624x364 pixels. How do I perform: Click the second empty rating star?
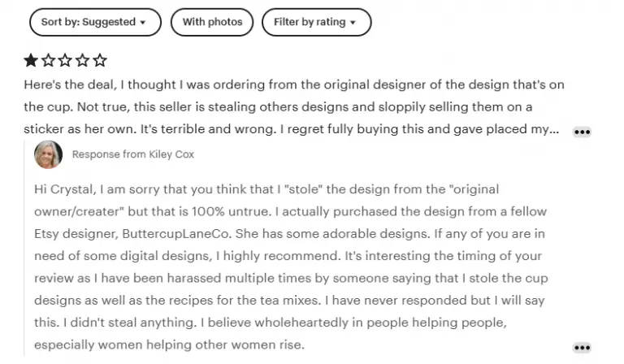48,60
